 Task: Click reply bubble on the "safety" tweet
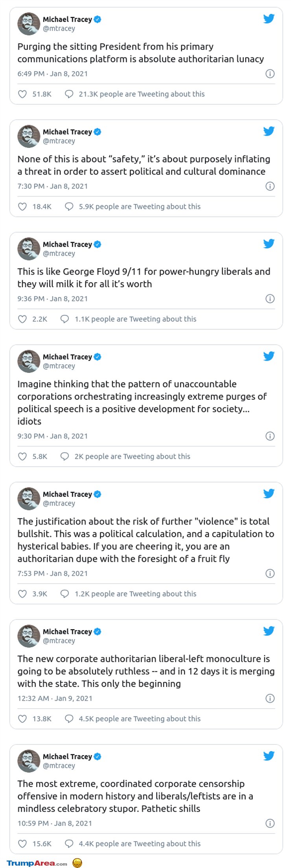[69, 207]
